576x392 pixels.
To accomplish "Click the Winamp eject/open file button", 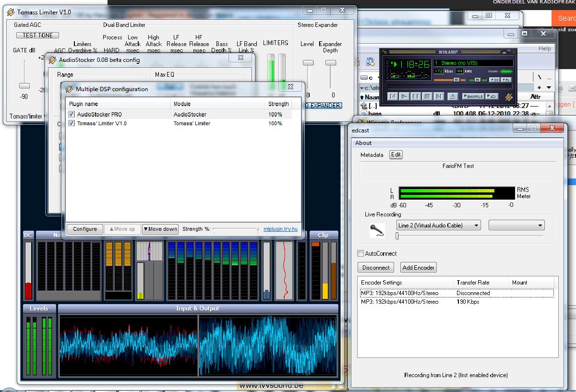I will coord(453,96).
